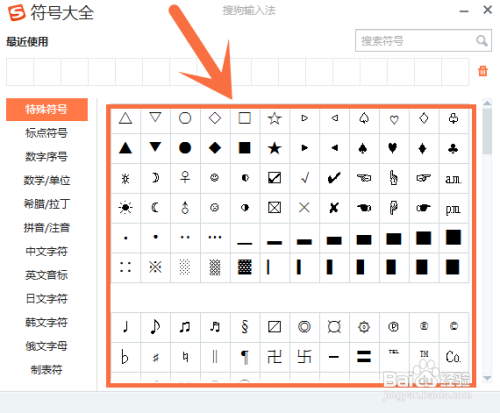The image size is (500, 413).
Task: Switch to the 制表符 category
Action: click(47, 370)
